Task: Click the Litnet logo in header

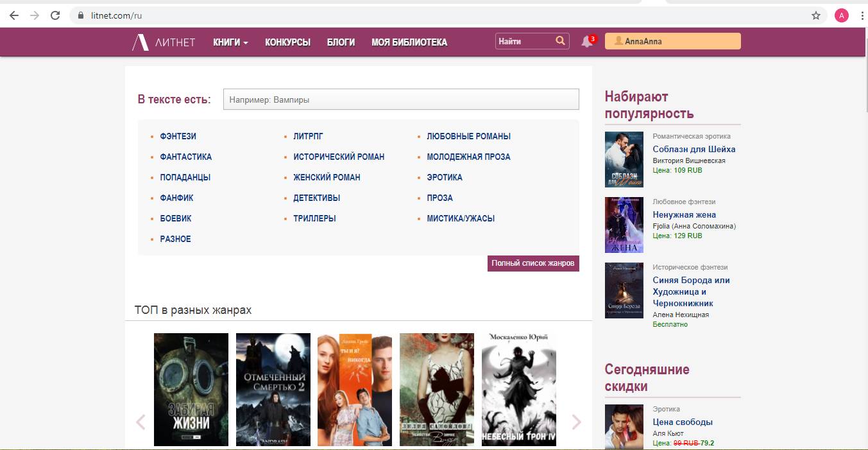Action: (164, 42)
